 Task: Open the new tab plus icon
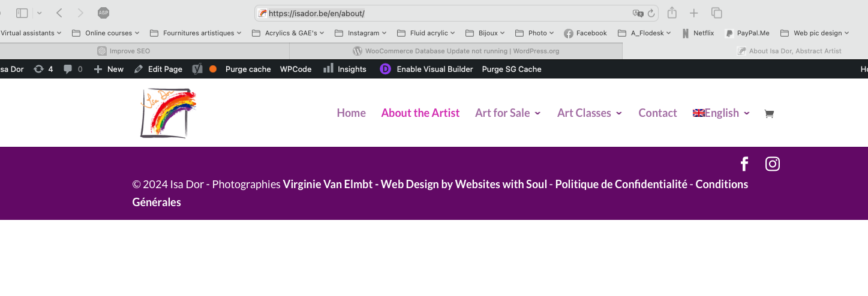(x=693, y=13)
